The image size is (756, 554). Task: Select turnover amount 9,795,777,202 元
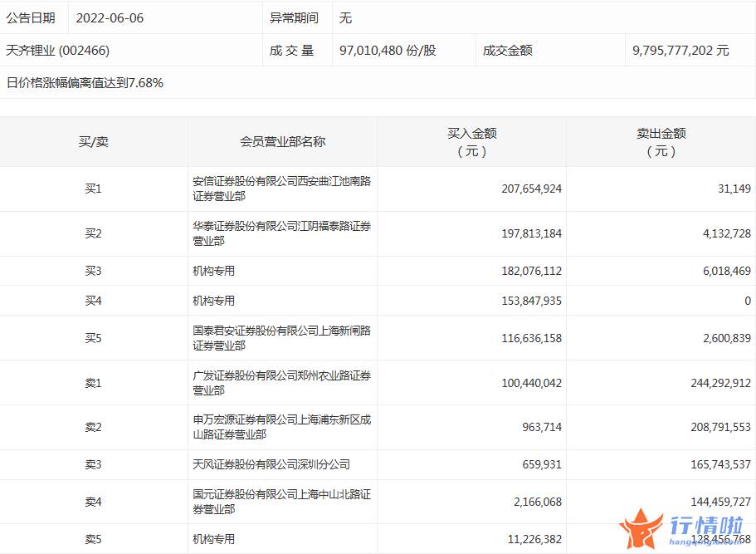coord(680,50)
